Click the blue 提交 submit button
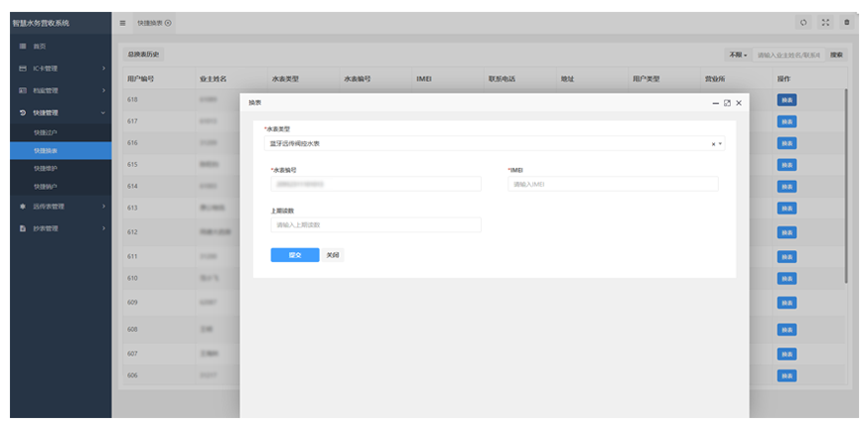868x426 pixels. (x=294, y=255)
